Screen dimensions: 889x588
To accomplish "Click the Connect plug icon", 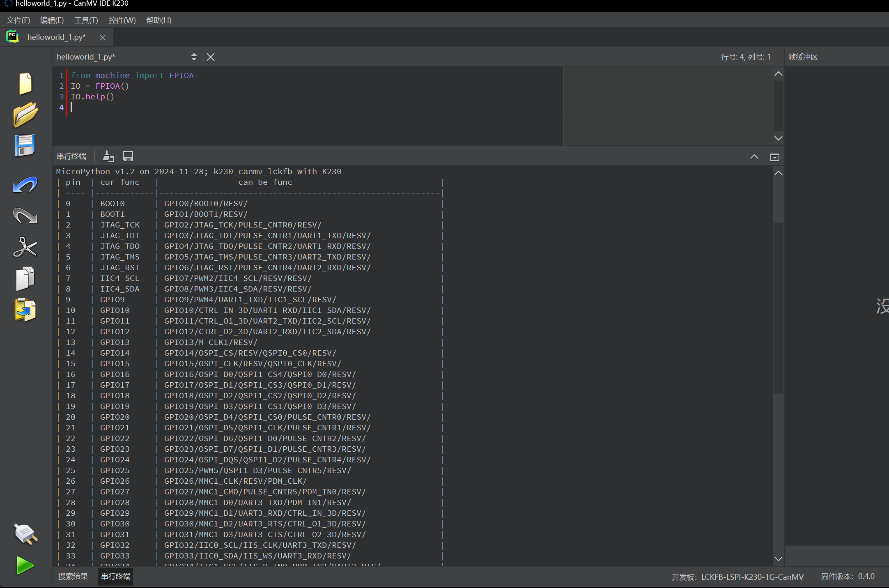I will 25,534.
